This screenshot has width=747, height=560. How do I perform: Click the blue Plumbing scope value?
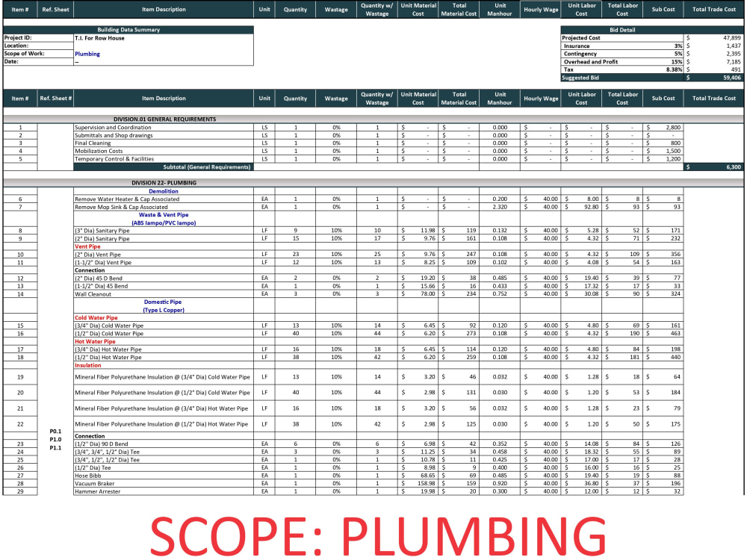(x=87, y=54)
